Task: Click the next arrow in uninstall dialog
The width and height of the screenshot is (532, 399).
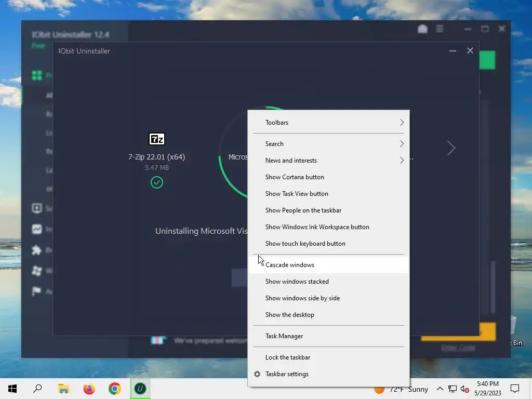Action: [451, 148]
